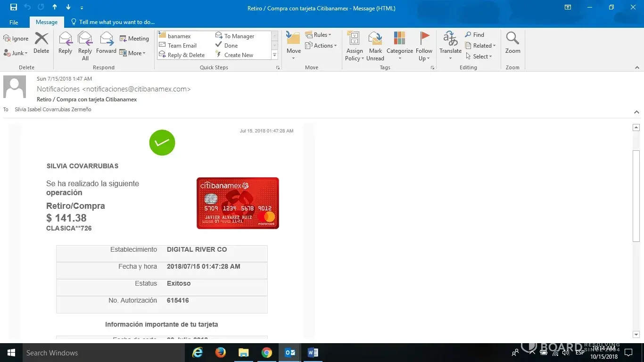Reply with a Meeting request
Screen dimensions: 644x362
point(134,39)
